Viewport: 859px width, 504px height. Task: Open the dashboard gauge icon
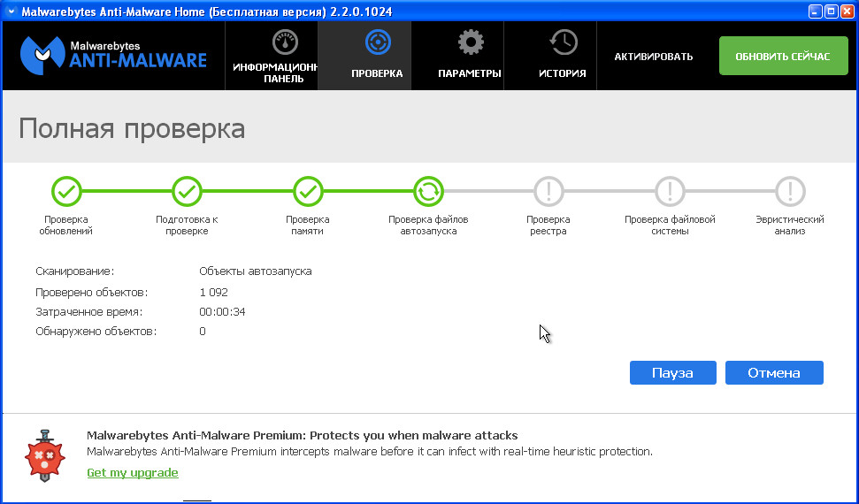click(x=285, y=42)
